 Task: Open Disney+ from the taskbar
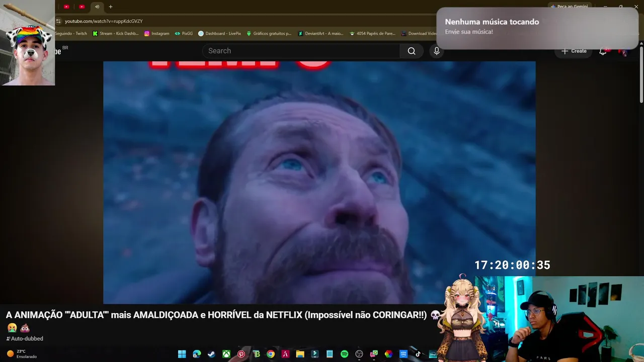[433, 354]
